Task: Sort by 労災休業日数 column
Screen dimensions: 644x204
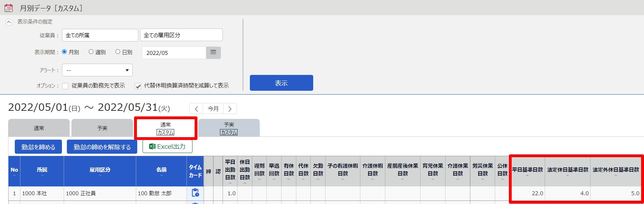Action: point(483,171)
